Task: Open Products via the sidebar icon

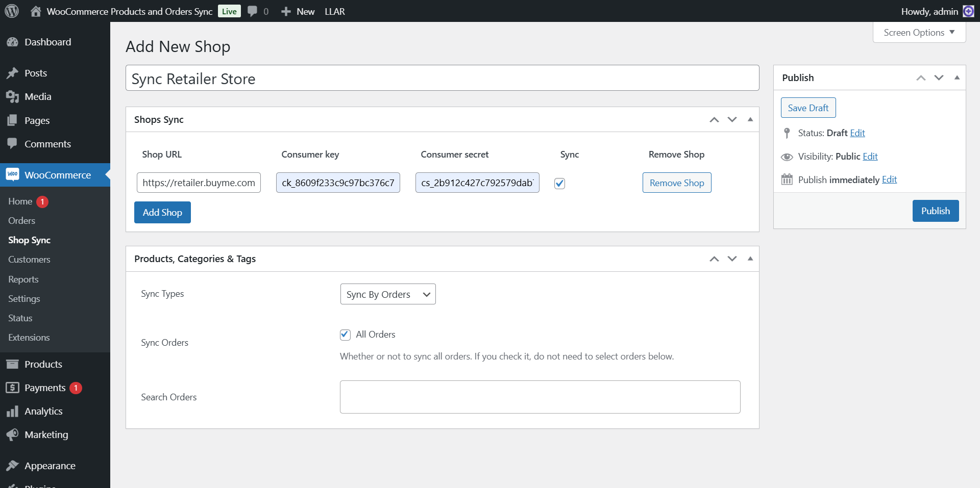Action: [x=13, y=364]
